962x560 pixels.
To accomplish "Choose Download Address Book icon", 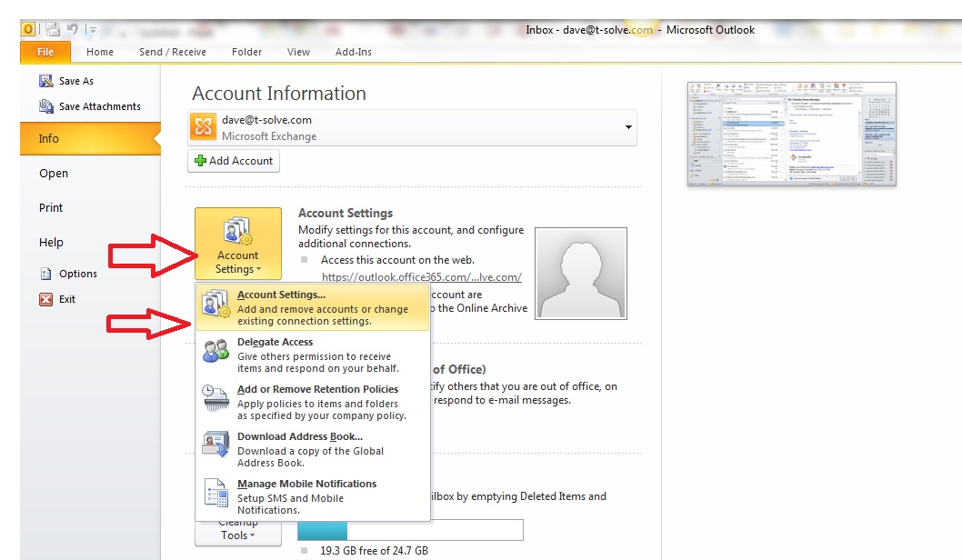I will (x=215, y=446).
